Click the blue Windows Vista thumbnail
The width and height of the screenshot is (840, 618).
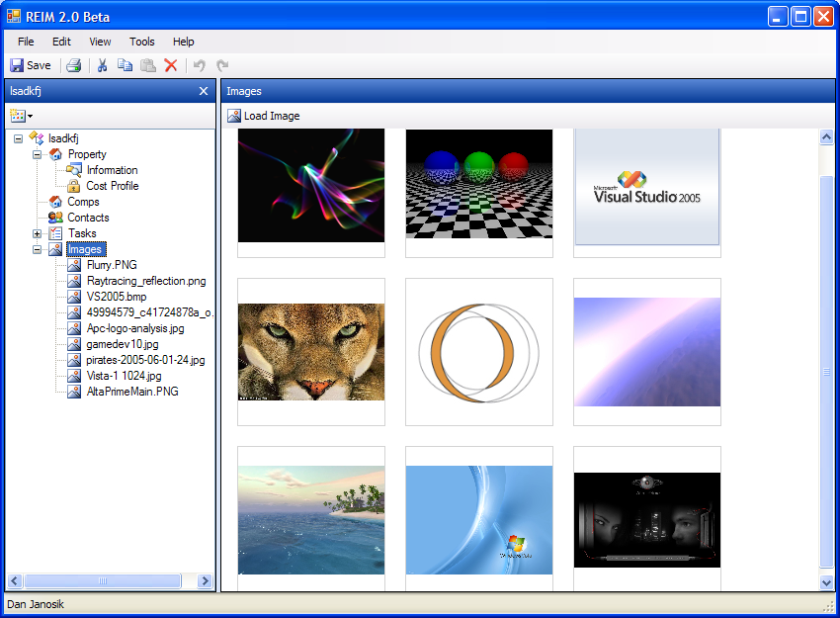tap(479, 520)
